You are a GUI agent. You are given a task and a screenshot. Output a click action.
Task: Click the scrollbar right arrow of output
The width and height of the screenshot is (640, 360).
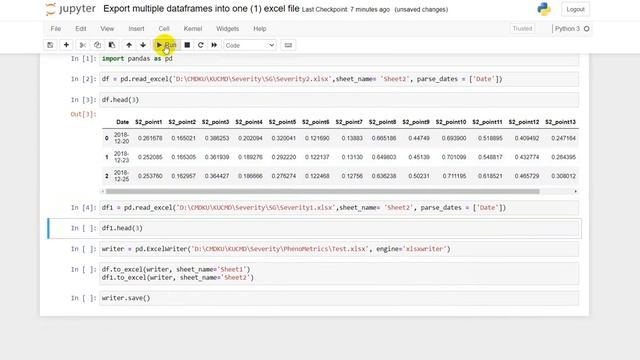[576, 191]
